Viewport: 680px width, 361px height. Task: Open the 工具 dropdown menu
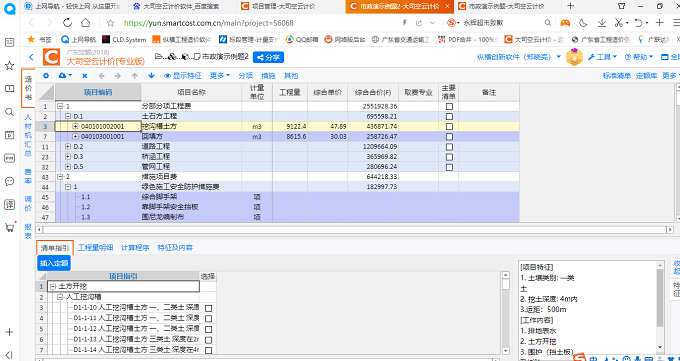click(602, 57)
